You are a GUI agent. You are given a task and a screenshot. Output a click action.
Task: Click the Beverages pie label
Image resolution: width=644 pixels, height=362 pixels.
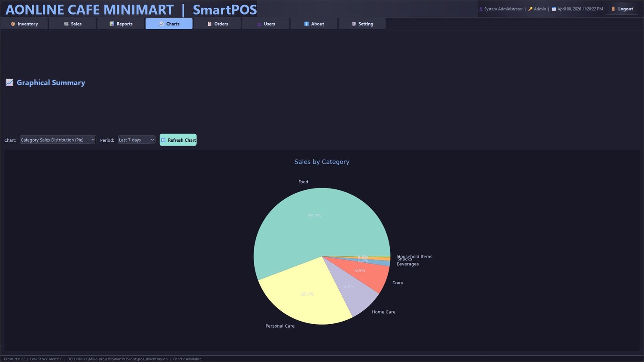407,265
